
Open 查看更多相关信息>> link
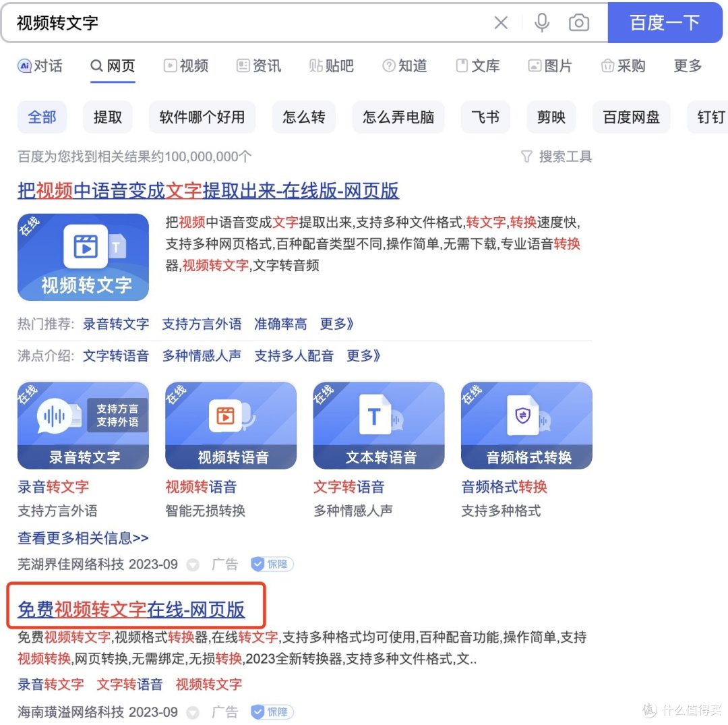(x=83, y=538)
